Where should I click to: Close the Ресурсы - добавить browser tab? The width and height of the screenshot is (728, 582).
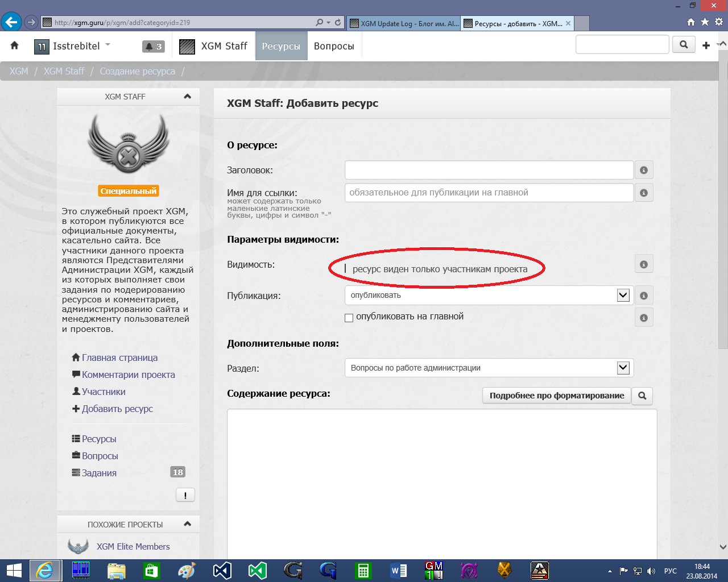pos(568,23)
